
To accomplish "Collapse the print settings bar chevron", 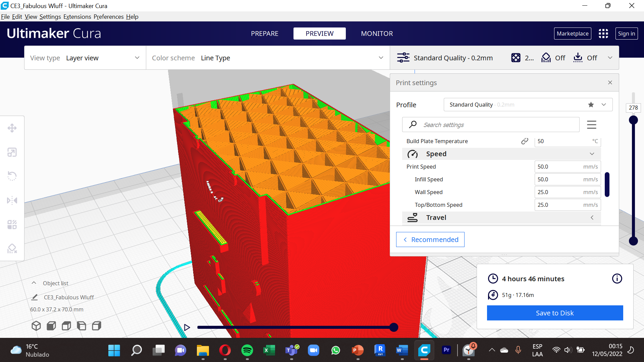I will pos(610,58).
